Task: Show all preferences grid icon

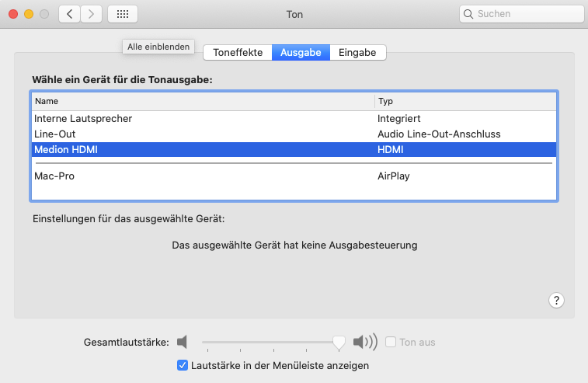Action: click(123, 14)
